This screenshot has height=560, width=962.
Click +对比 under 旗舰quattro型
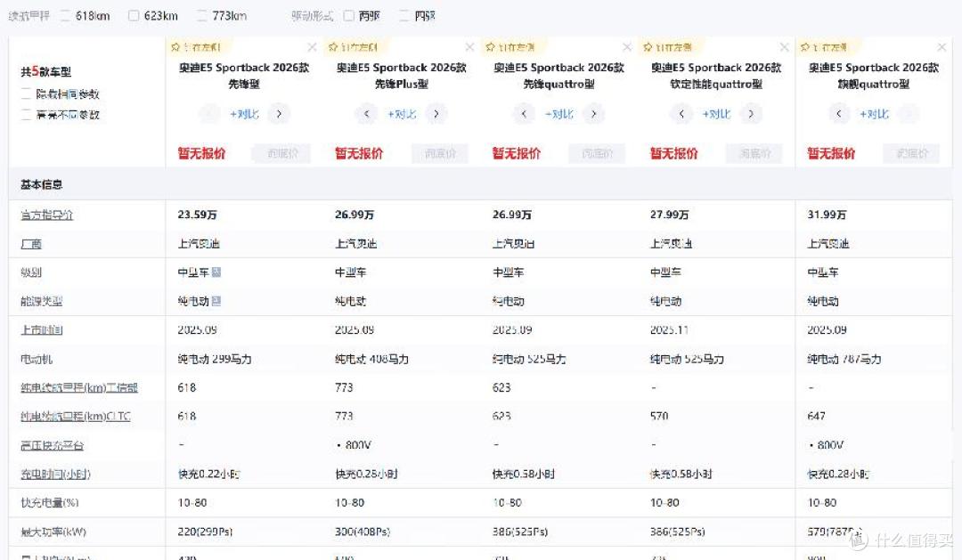coord(874,114)
